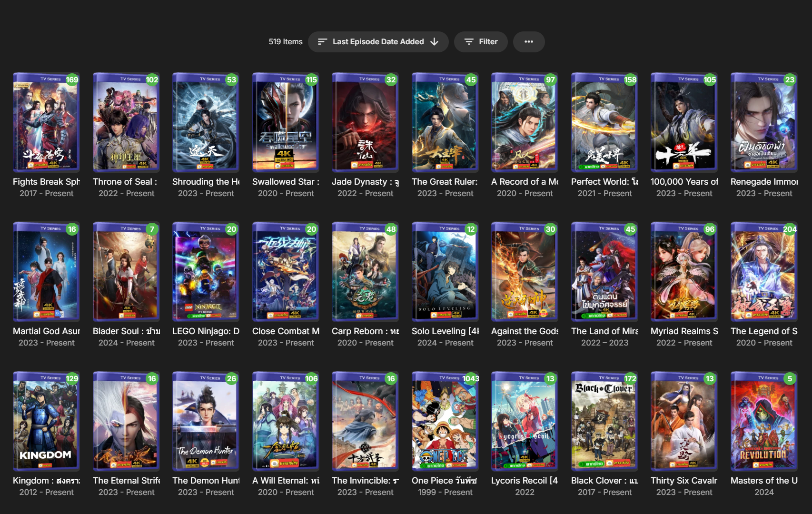Open the Carp Reborn poster
Screen dimensions: 812x514
[365, 272]
